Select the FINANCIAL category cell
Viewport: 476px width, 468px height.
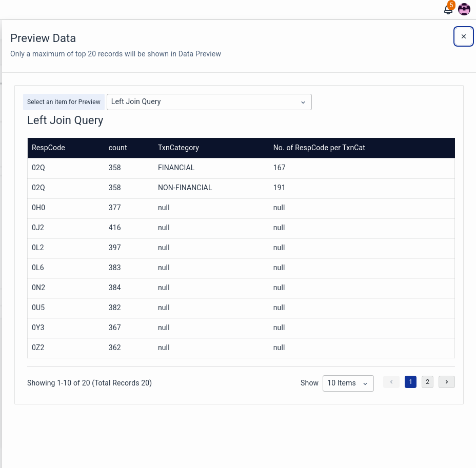(x=176, y=168)
